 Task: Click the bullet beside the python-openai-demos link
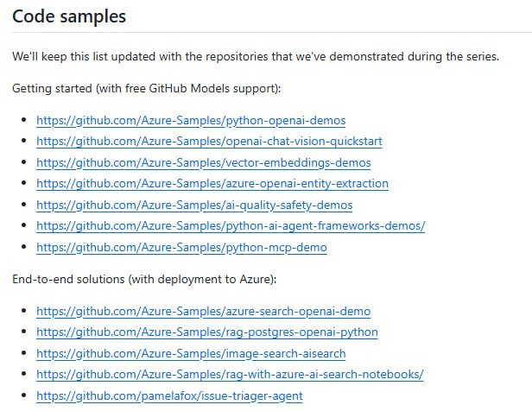(22, 121)
